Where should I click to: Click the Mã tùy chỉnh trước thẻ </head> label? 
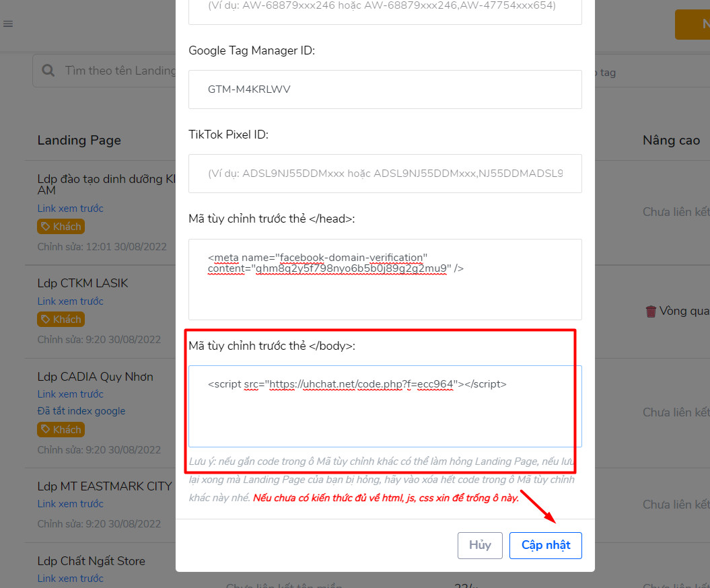coord(272,219)
